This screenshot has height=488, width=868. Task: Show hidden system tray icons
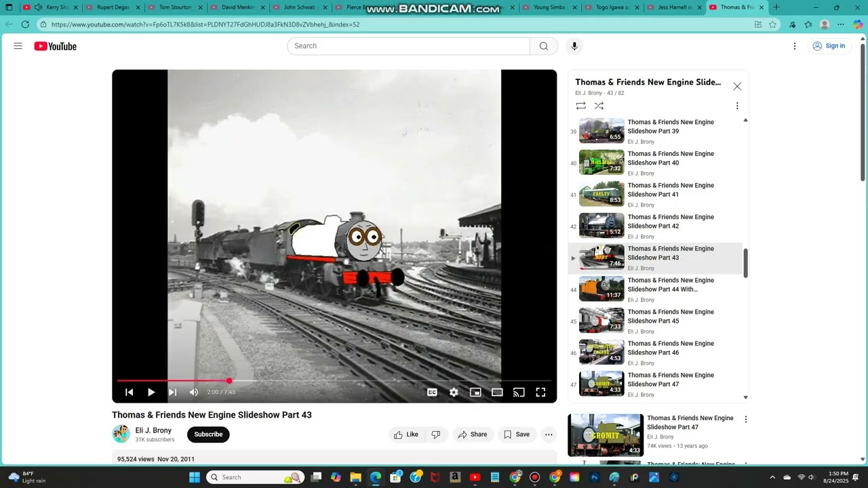pyautogui.click(x=772, y=477)
